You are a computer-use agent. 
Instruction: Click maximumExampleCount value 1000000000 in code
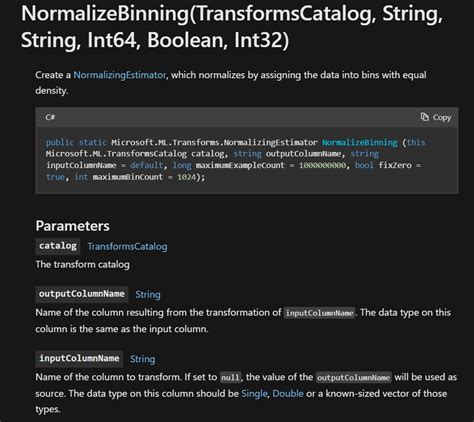tap(322, 165)
